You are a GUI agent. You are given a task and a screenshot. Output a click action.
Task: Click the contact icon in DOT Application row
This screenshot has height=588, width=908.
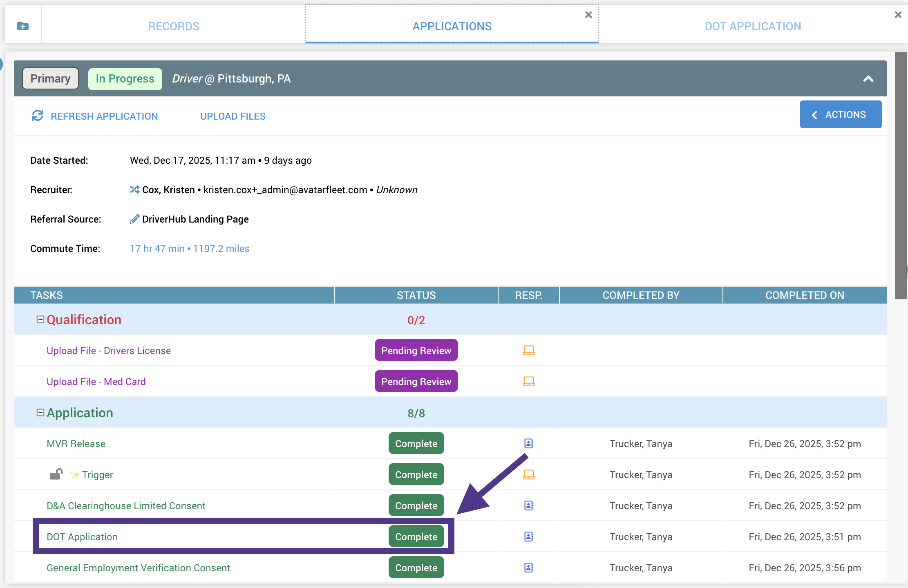coord(528,537)
